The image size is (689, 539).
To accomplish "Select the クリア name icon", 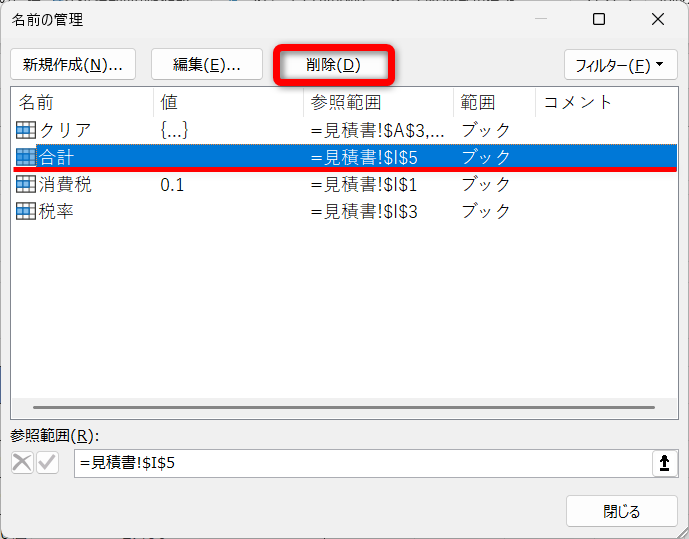I will [x=25, y=130].
